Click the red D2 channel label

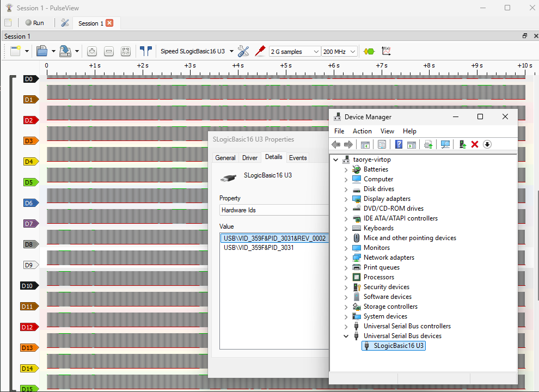click(x=30, y=120)
